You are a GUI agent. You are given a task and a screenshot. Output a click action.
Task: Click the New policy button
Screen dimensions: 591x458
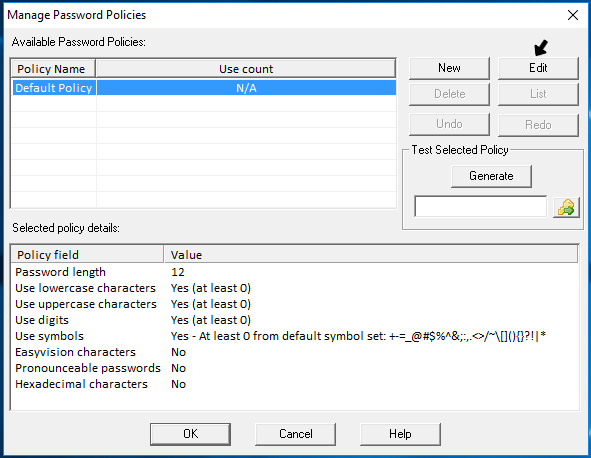(x=449, y=68)
